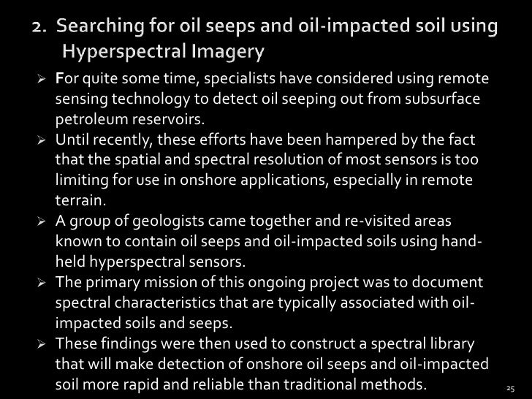Click the word 'terrain.'

coord(80,200)
